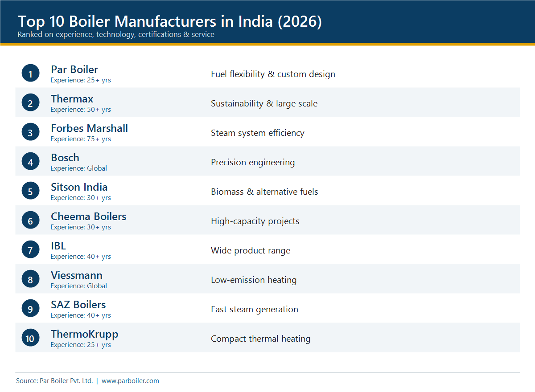
Task: Click the 'Ranked on experience, technology' subtitle
Action: tap(116, 35)
